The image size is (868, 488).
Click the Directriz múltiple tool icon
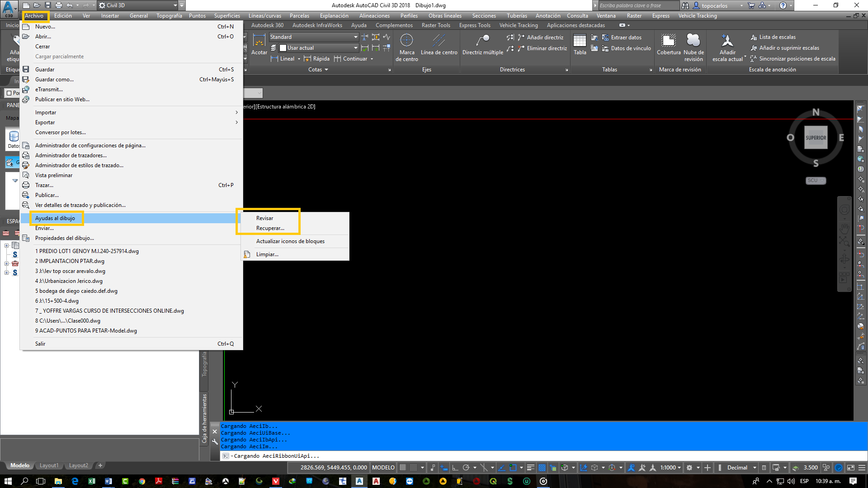point(482,41)
